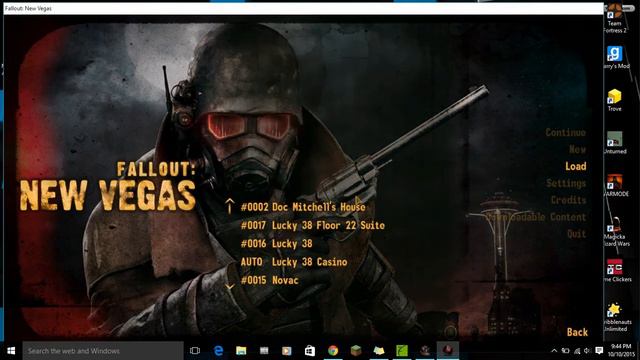Load save #0017 Lucky 38 Floor 22 Suite
640x360 pixels.
coord(313,225)
